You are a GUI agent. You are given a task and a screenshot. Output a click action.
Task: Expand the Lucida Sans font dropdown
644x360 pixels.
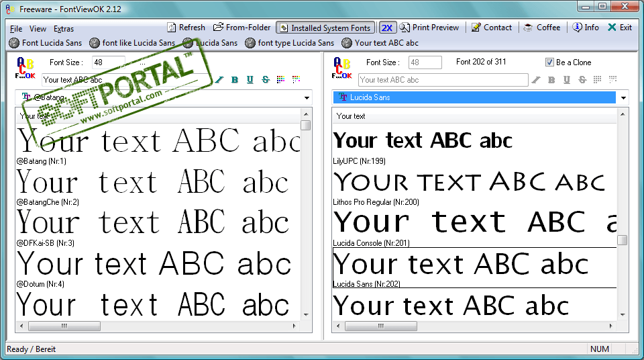(x=623, y=98)
